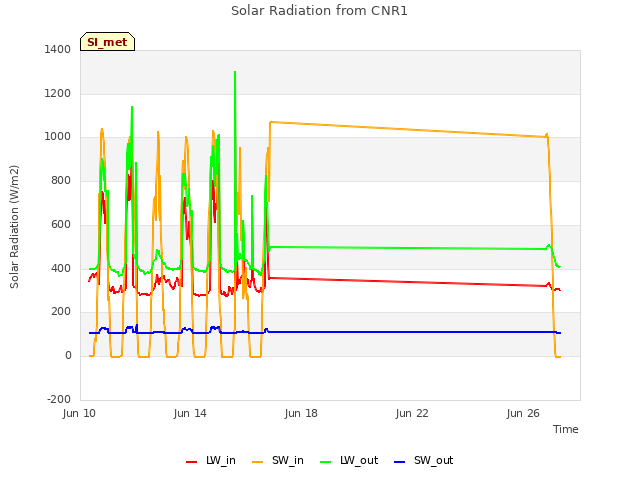Click the -200 y-axis tick label
The image size is (640, 480).
[x=59, y=399]
